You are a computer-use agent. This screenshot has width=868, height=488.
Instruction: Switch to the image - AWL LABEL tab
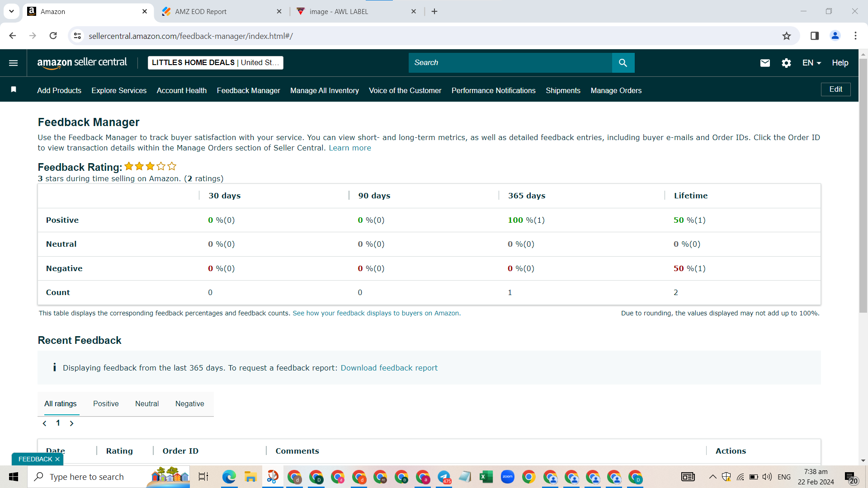click(x=357, y=11)
